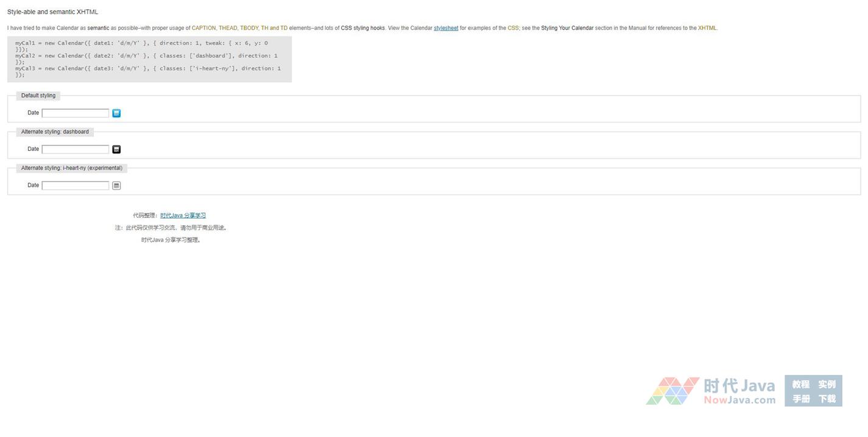Focus the Date field in Default styling
The height and width of the screenshot is (437, 868).
(x=75, y=113)
